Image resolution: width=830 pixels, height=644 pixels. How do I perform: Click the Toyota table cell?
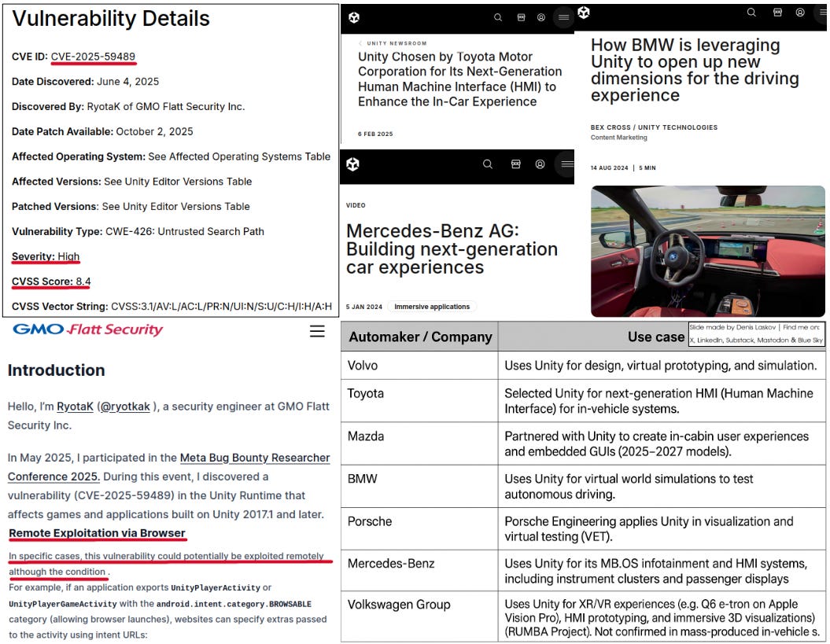tap(419, 400)
